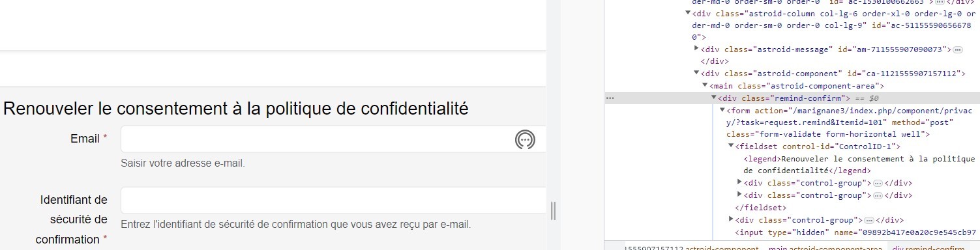
Task: Select div.remind-confirm in the breadcrumb bar
Action: pos(928,248)
